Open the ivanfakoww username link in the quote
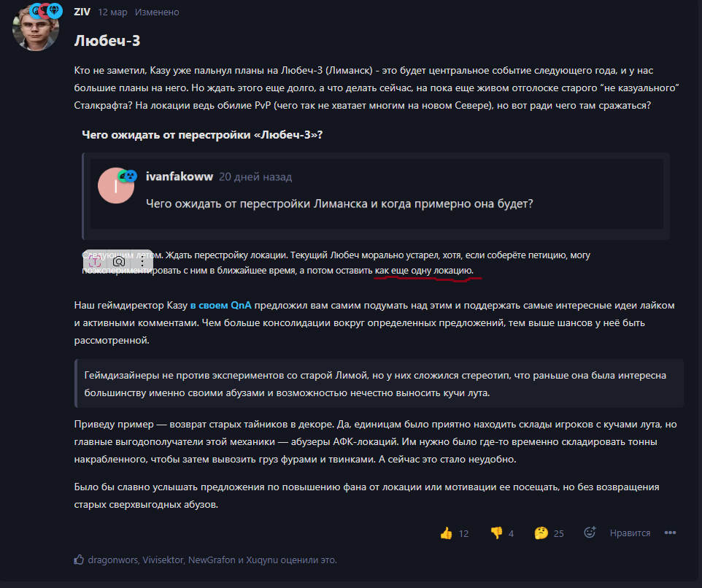The image size is (702, 588). (x=179, y=177)
